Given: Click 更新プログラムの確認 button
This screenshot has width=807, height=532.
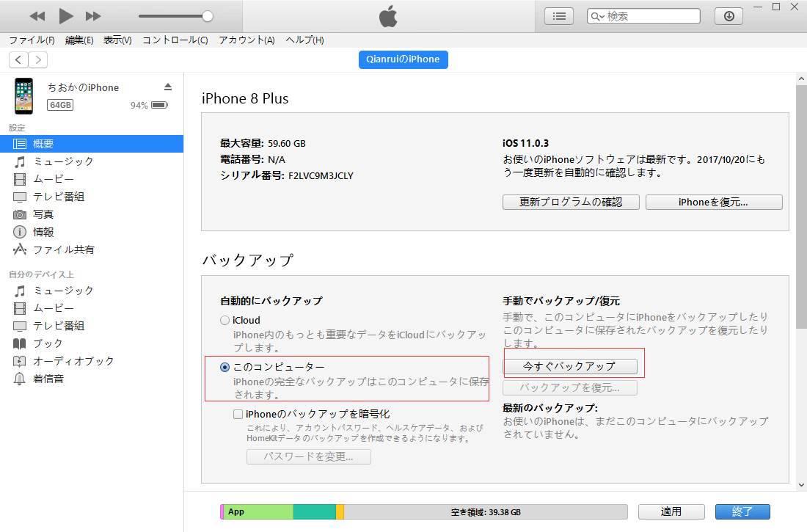Looking at the screenshot, I should pos(571,202).
